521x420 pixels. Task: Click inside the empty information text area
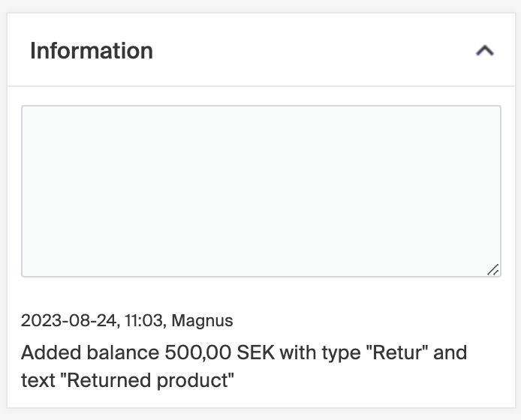260,191
